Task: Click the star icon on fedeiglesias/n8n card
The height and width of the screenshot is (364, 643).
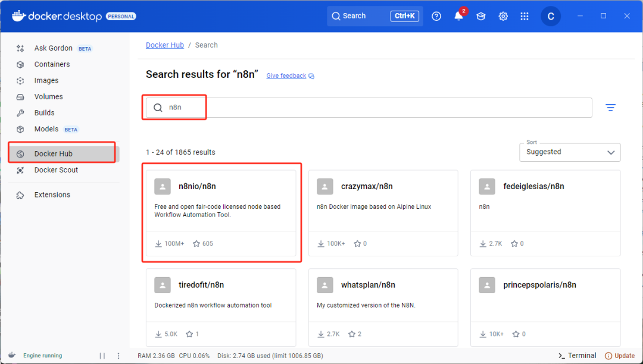Action: click(514, 244)
